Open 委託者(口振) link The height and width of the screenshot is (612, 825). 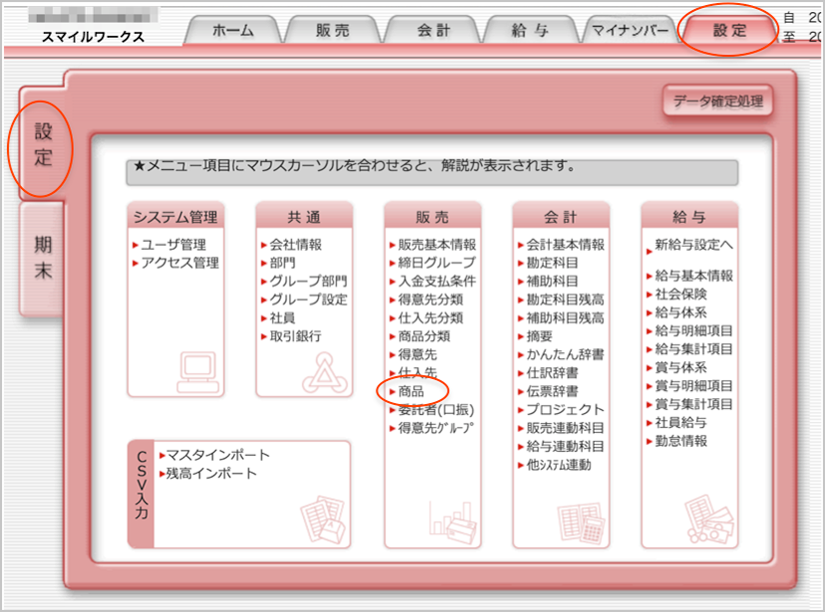(x=436, y=409)
